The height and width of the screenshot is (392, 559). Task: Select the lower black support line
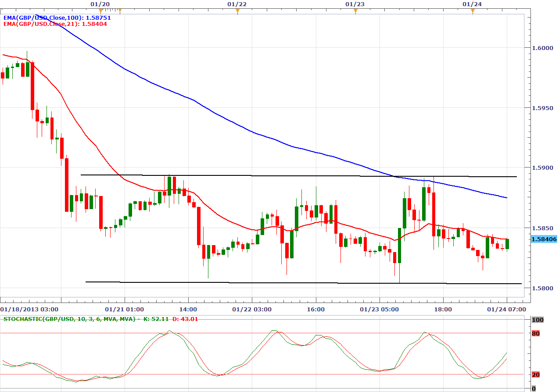[298, 283]
